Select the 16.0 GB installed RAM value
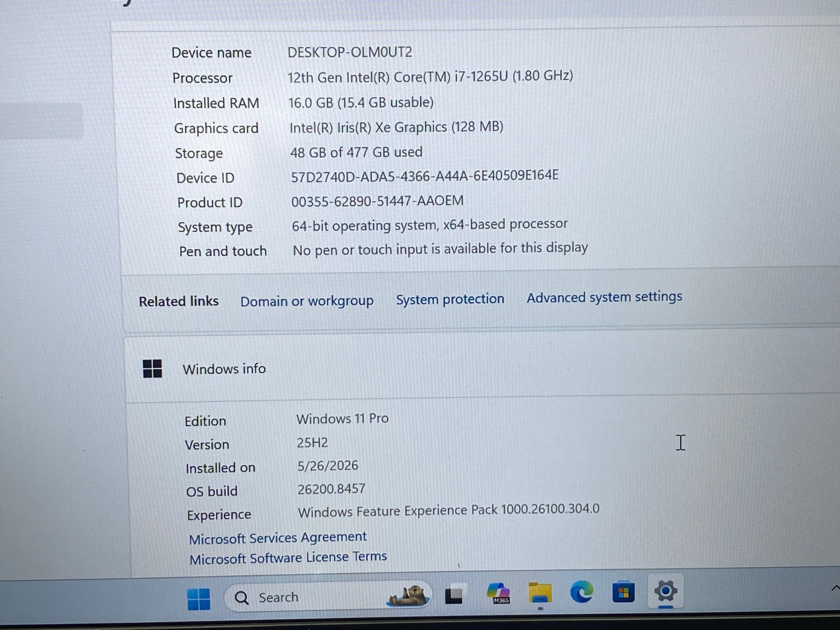The image size is (840, 630). [361, 102]
